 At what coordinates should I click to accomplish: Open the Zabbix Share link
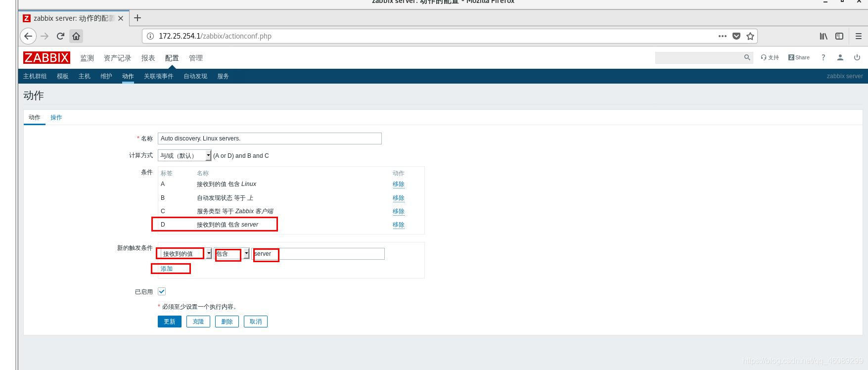click(x=799, y=57)
